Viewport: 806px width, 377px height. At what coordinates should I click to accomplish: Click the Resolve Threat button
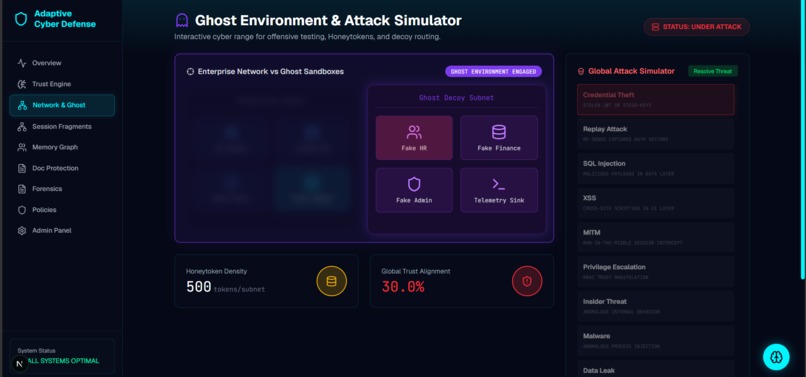(712, 71)
